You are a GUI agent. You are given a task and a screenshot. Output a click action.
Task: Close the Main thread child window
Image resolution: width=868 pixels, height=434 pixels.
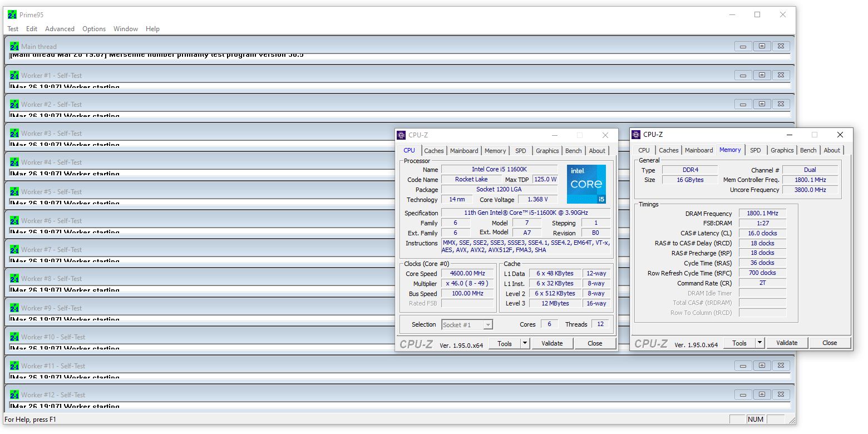tap(781, 47)
